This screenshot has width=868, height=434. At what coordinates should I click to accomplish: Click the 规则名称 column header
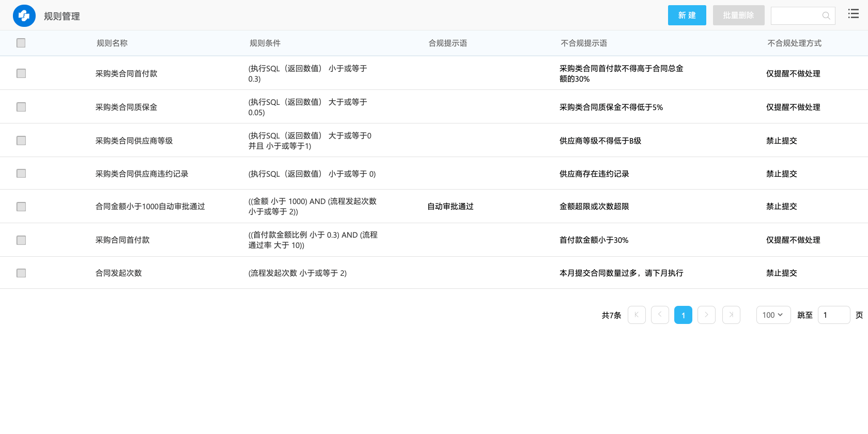(112, 43)
